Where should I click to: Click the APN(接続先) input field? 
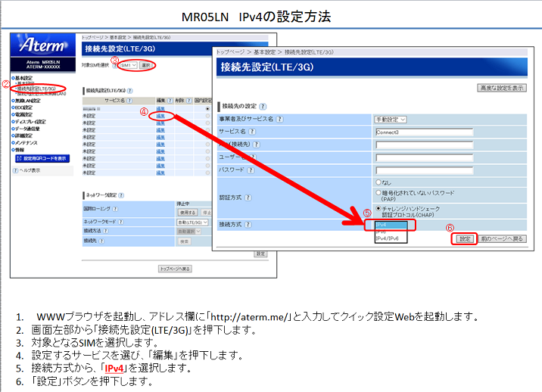click(424, 145)
